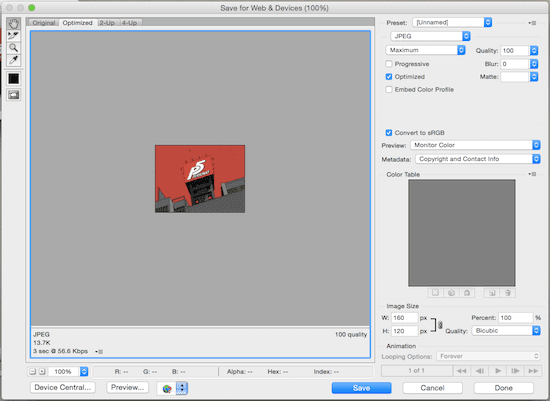Screen dimensions: 550x401
Task: Click the shift to web palette icon
Action: [451, 293]
